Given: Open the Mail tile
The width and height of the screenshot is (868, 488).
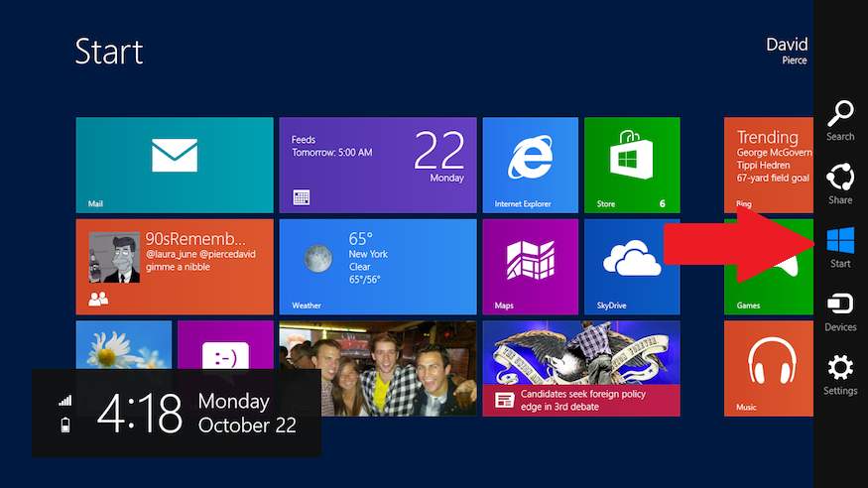Looking at the screenshot, I should [175, 165].
